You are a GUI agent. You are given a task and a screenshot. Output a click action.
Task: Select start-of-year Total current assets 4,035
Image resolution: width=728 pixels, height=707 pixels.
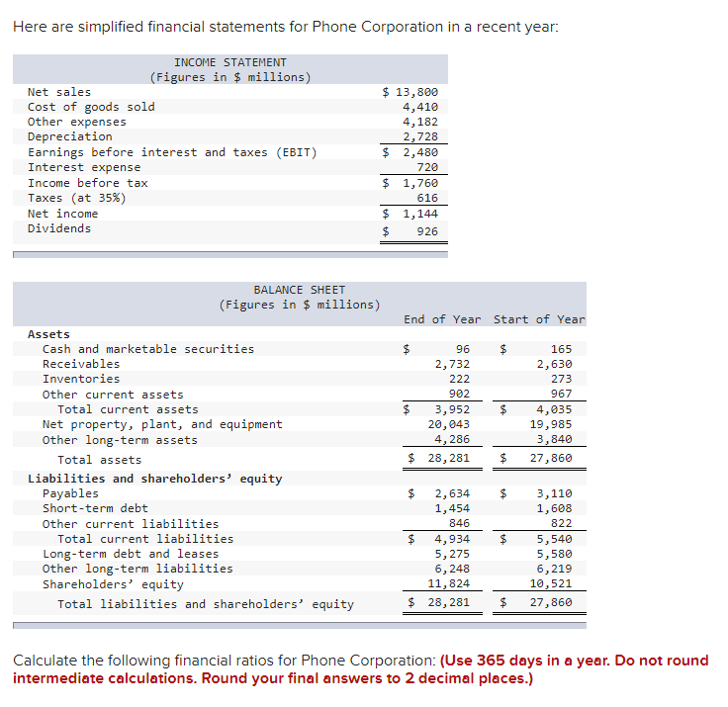pos(554,409)
